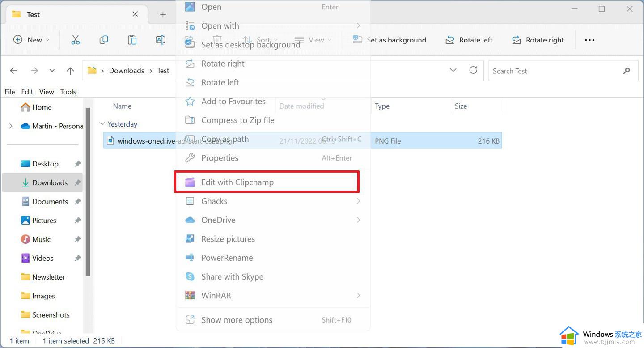Choose Rotate left in context menu
Image resolution: width=644 pixels, height=348 pixels.
click(x=273, y=82)
